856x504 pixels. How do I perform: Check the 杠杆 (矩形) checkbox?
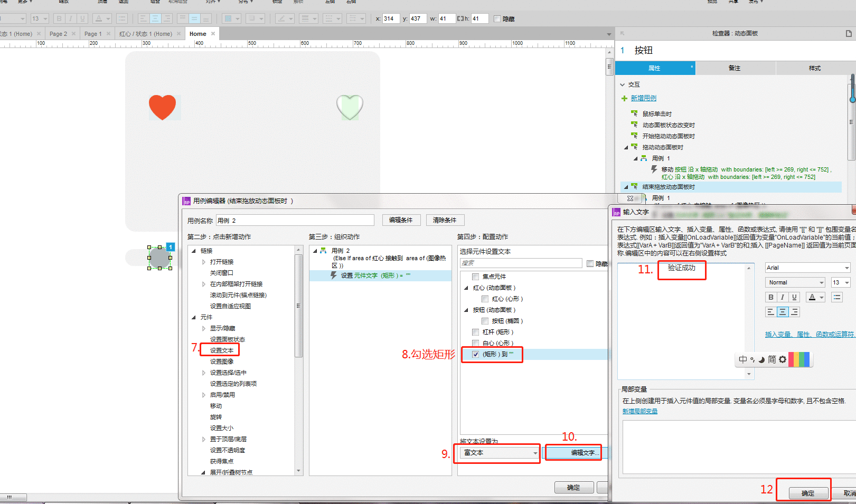475,332
